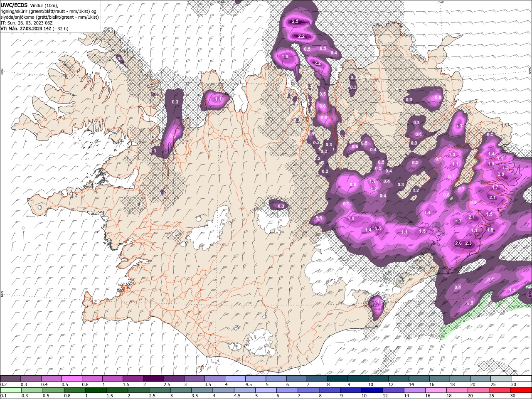
Task: Click the 0.2 label under the snow legend
Action: [x=4, y=384]
